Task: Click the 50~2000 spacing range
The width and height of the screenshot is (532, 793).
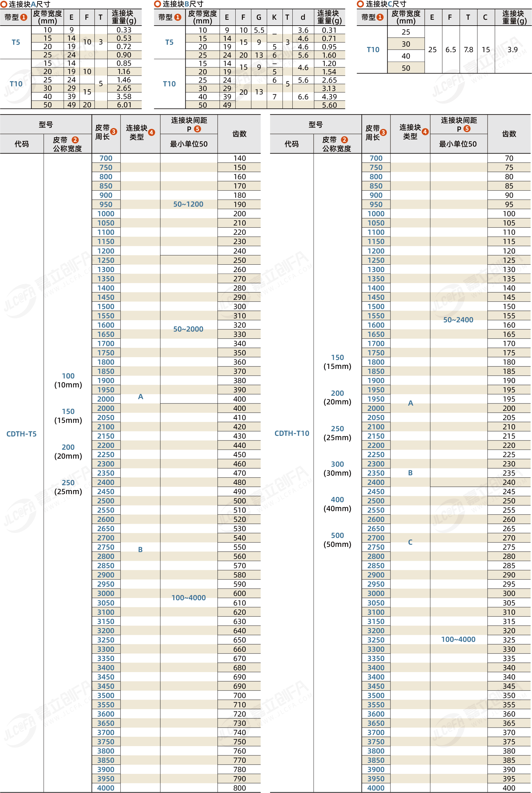Action: pos(188,329)
